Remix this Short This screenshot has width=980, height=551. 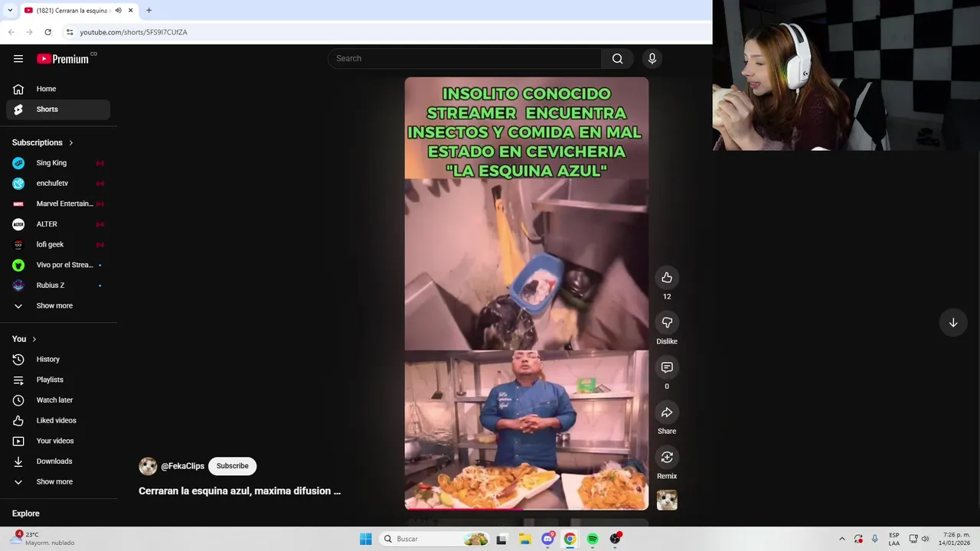[x=667, y=458]
